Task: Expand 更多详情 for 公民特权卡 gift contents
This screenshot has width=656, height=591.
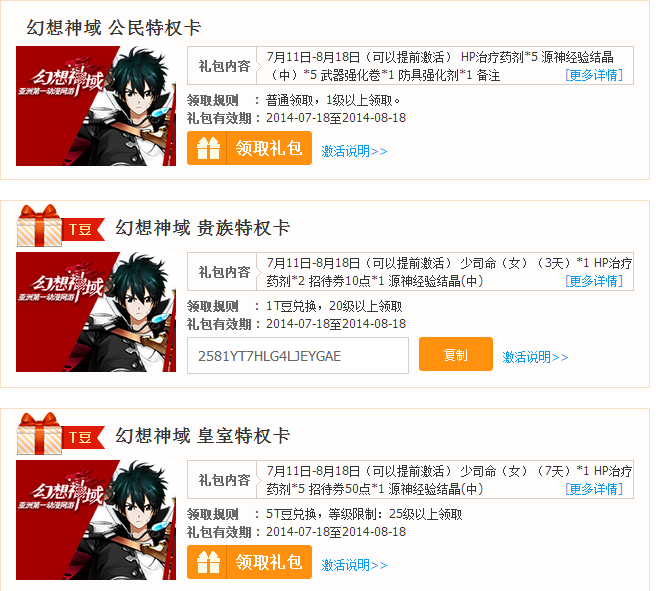Action: pos(594,75)
